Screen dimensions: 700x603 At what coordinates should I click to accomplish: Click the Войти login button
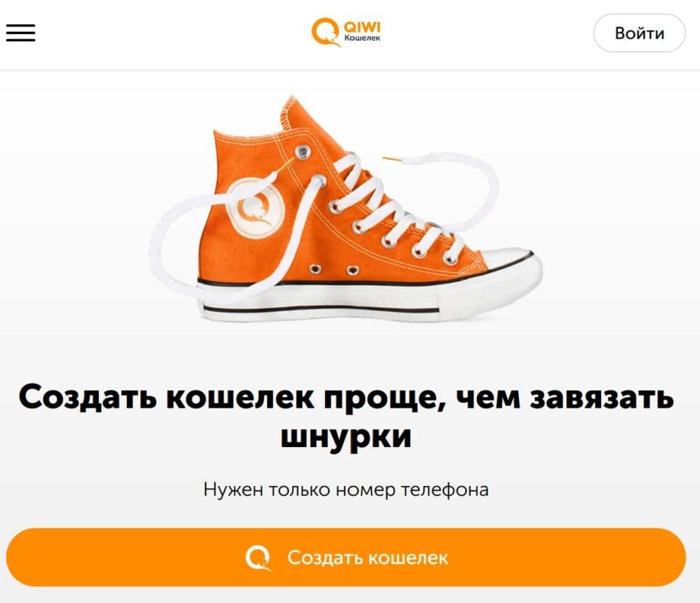coord(640,33)
